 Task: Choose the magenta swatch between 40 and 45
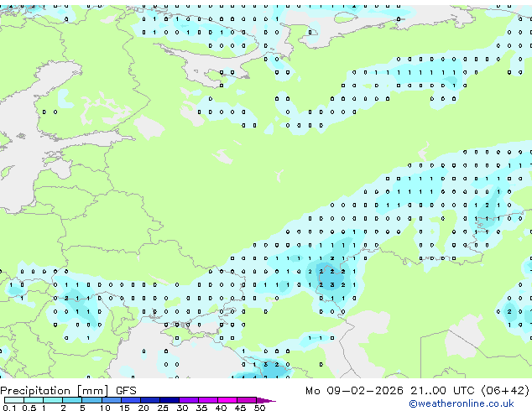click(x=227, y=400)
